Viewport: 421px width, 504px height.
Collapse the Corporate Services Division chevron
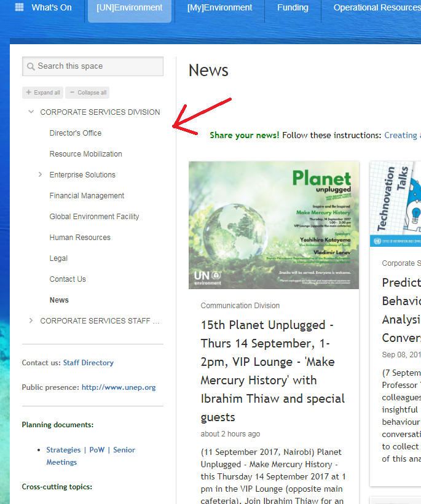[x=31, y=112]
